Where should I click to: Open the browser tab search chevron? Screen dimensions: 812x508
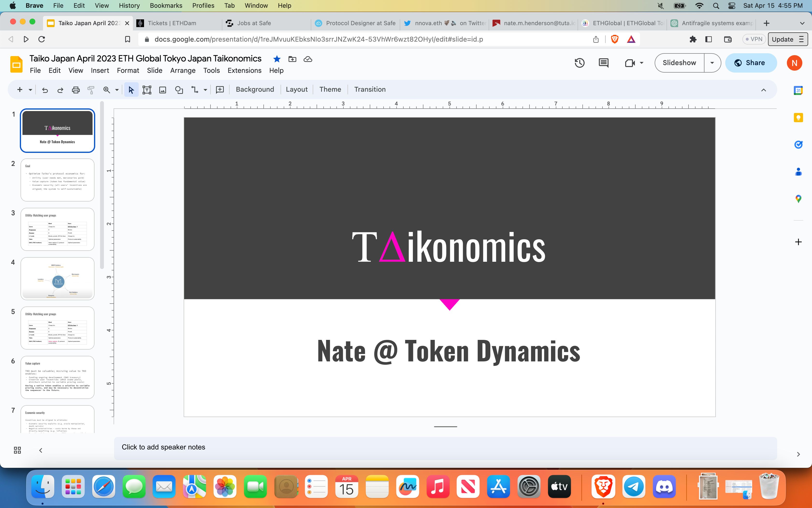802,23
